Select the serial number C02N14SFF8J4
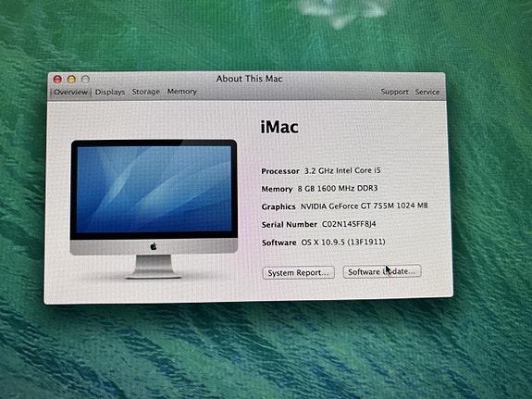The height and width of the screenshot is (399, 532). [349, 224]
